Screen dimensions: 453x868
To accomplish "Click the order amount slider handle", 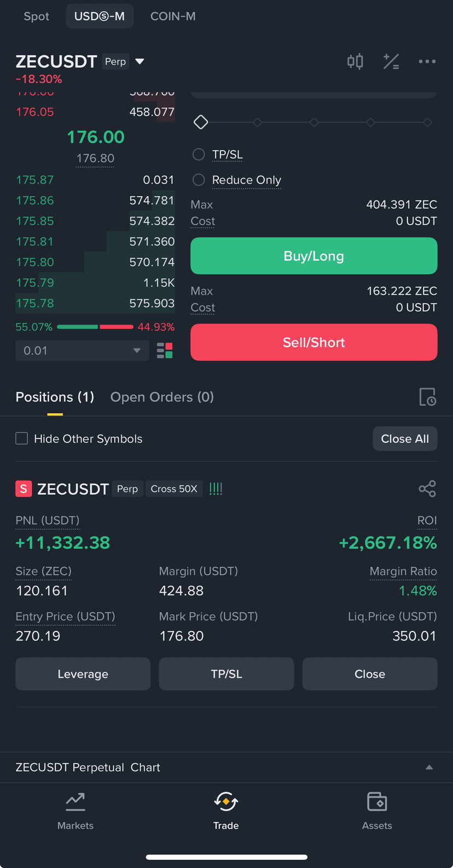I will pos(201,122).
